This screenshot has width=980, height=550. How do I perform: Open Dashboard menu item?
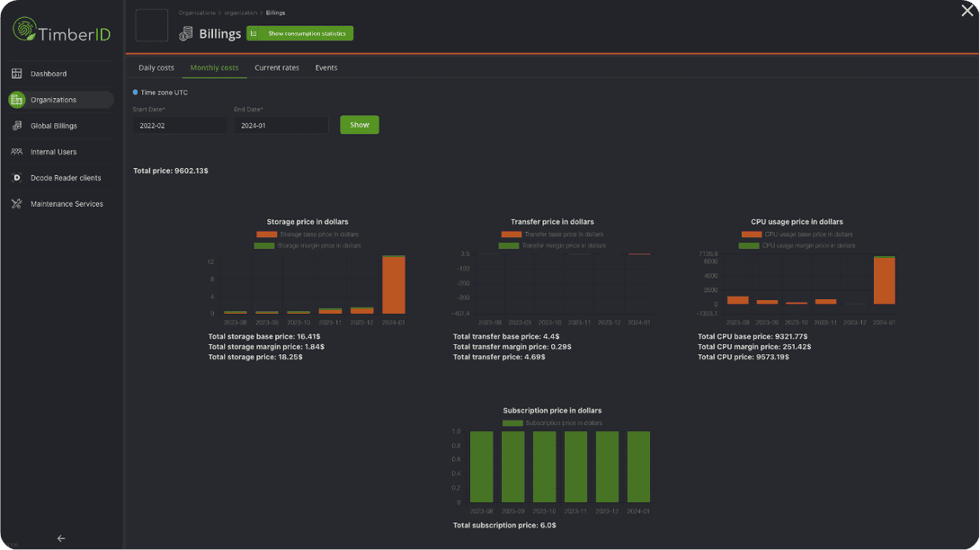tap(49, 74)
